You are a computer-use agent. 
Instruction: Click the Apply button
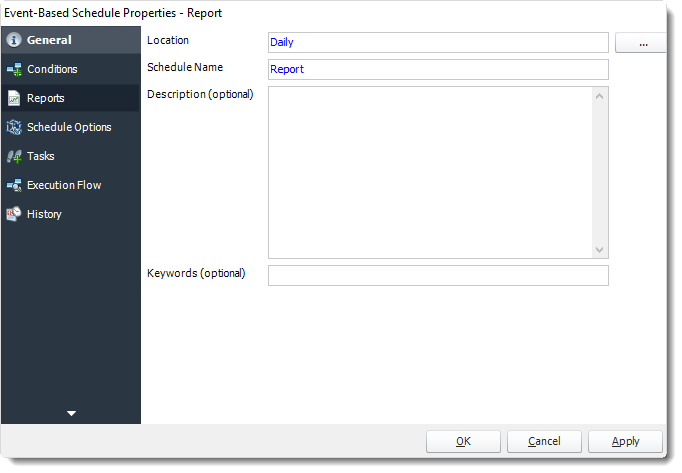click(625, 442)
